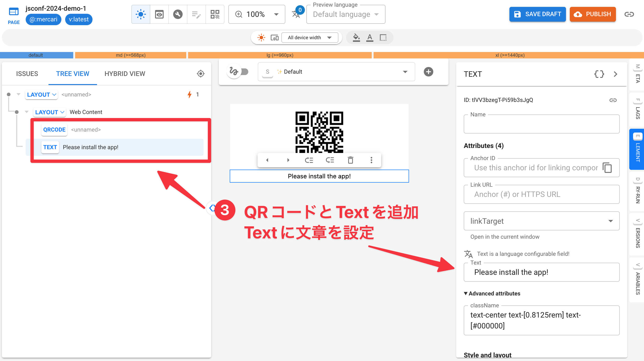Collapse the Web Content layout node
The image size is (644, 361).
coord(26,112)
